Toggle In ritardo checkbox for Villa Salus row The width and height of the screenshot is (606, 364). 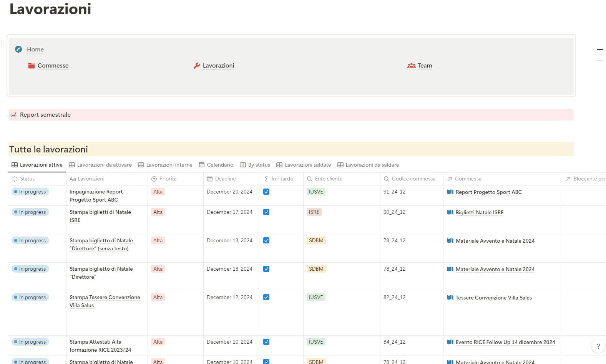tap(266, 297)
